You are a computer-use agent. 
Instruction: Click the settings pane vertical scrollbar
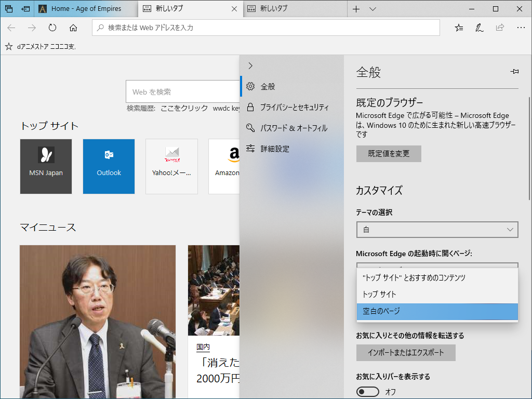click(x=529, y=149)
